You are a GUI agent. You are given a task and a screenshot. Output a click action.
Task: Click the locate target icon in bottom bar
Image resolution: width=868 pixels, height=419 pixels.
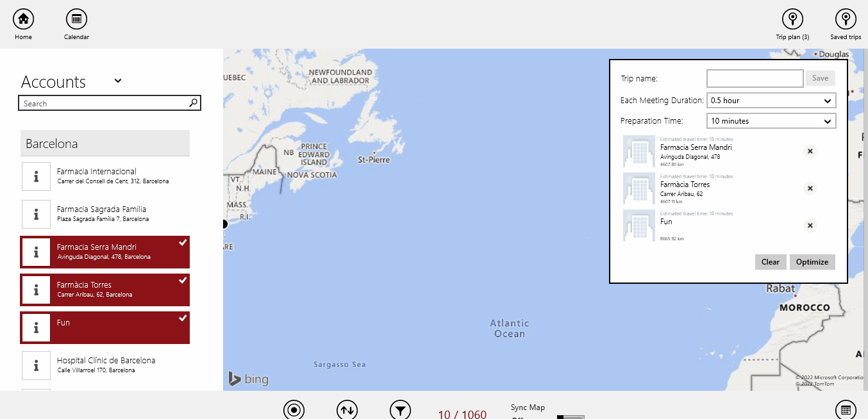click(294, 410)
